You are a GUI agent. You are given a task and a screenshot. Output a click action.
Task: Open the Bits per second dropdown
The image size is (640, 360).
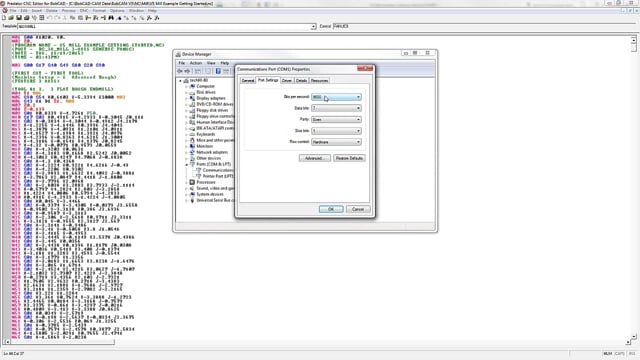[x=336, y=97]
